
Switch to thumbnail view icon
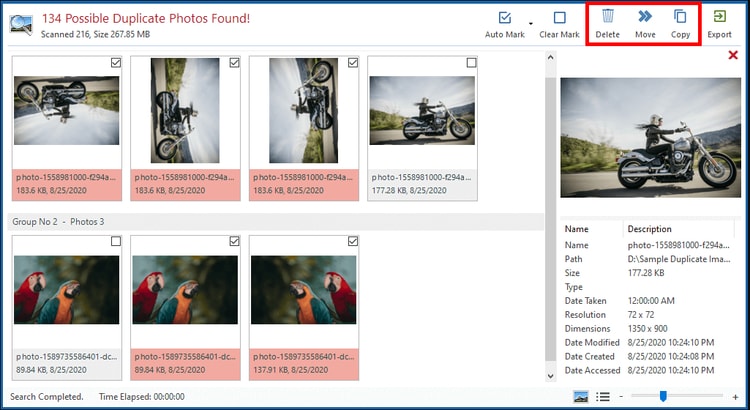(x=581, y=397)
